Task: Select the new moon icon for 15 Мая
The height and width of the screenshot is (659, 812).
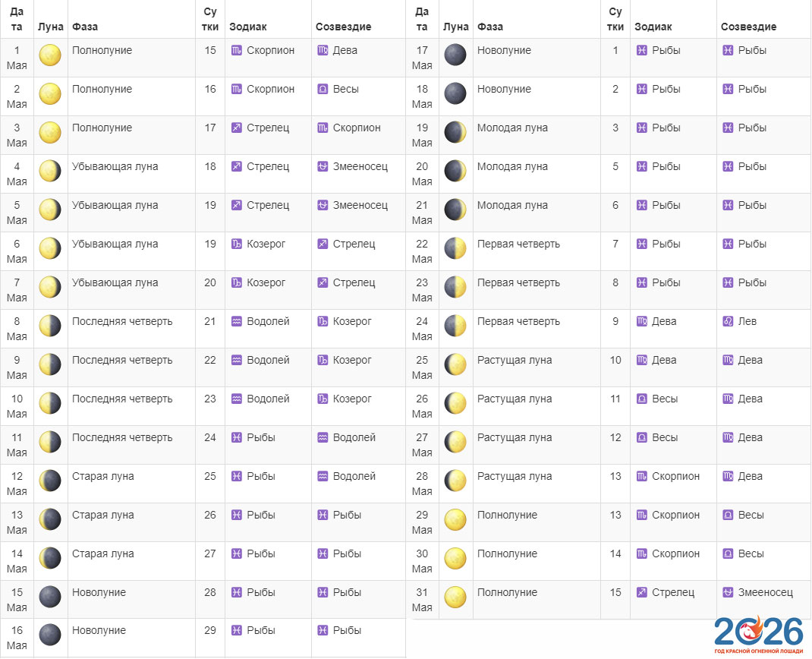Action: coord(50,597)
